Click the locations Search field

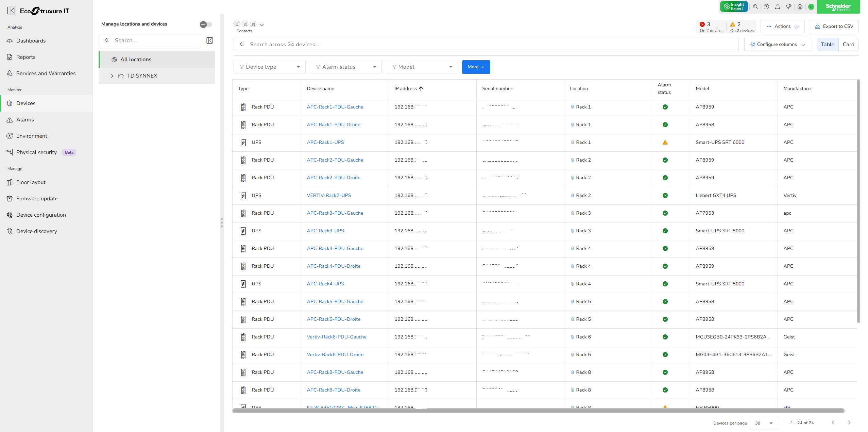point(150,40)
